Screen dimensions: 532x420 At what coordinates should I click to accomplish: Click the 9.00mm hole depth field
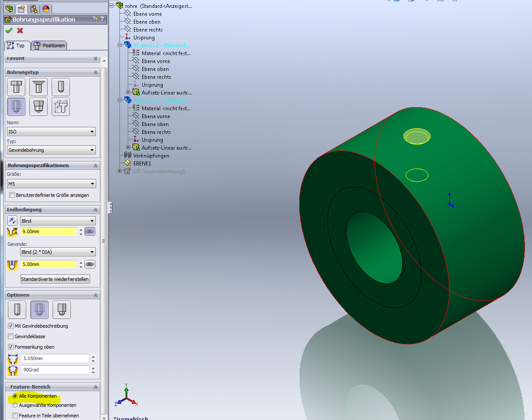click(x=49, y=231)
